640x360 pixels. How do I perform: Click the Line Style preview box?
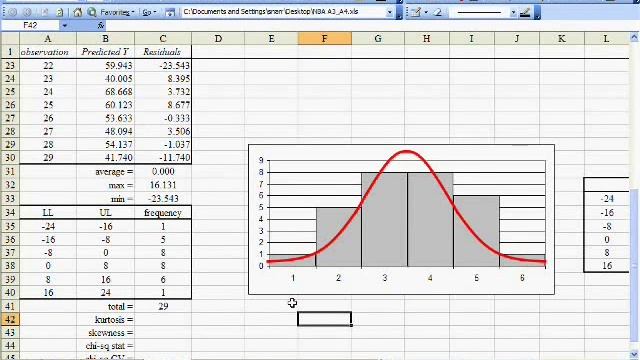479,12
